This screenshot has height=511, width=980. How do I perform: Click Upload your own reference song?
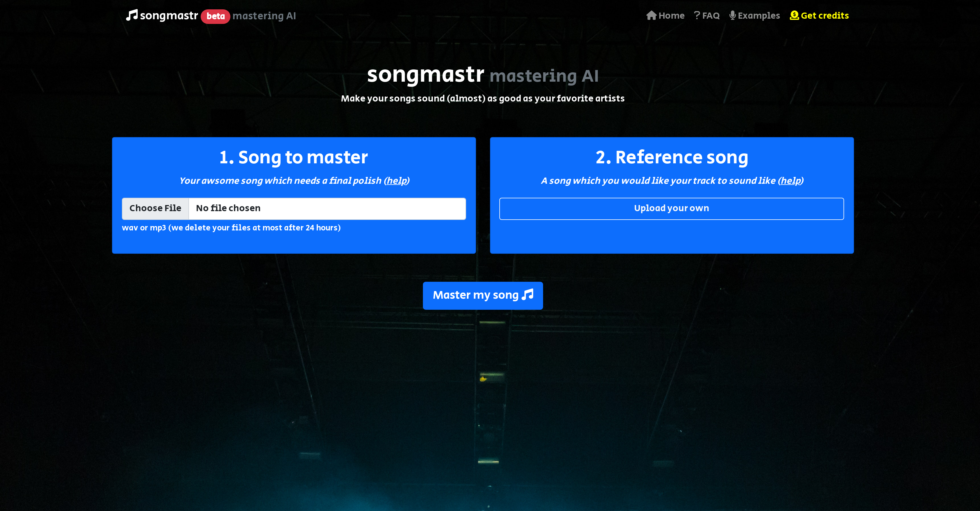[671, 208]
